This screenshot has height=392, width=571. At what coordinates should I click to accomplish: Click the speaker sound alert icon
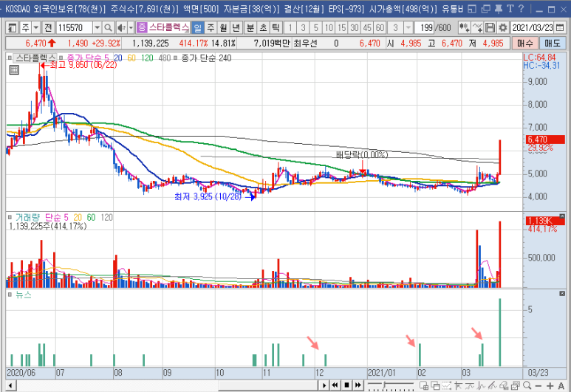click(x=121, y=27)
